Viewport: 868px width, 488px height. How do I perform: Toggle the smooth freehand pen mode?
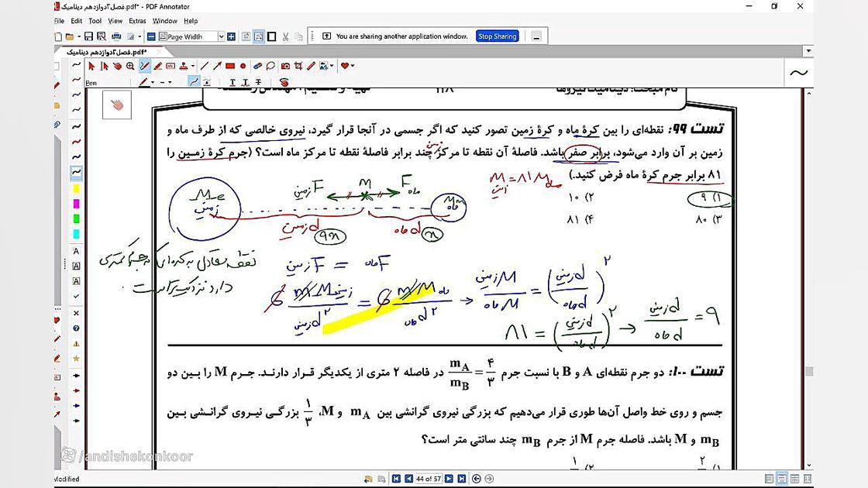[193, 82]
